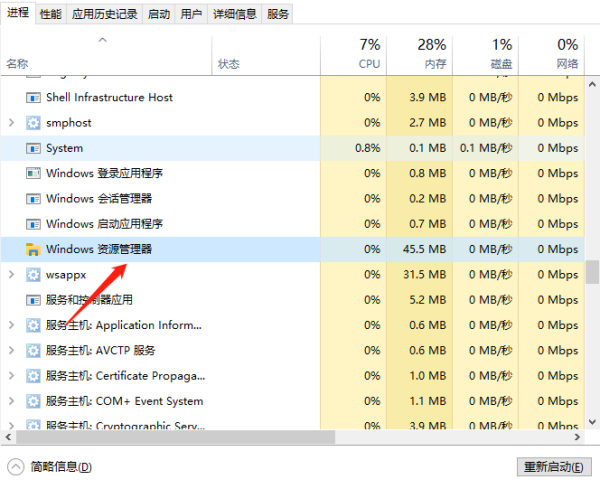Switch to the 性能 tab
This screenshot has height=489, width=600.
click(50, 14)
